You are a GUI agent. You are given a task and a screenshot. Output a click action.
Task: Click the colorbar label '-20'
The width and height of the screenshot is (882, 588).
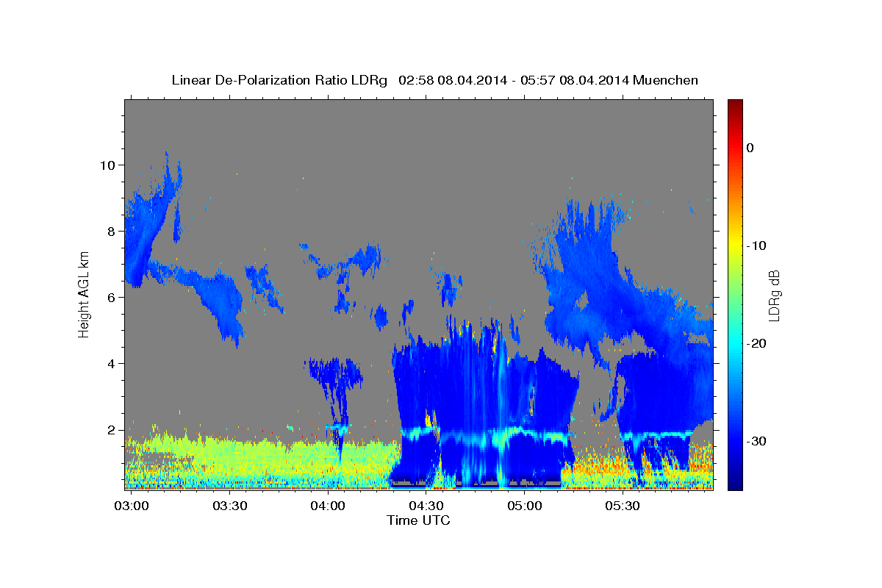756,343
